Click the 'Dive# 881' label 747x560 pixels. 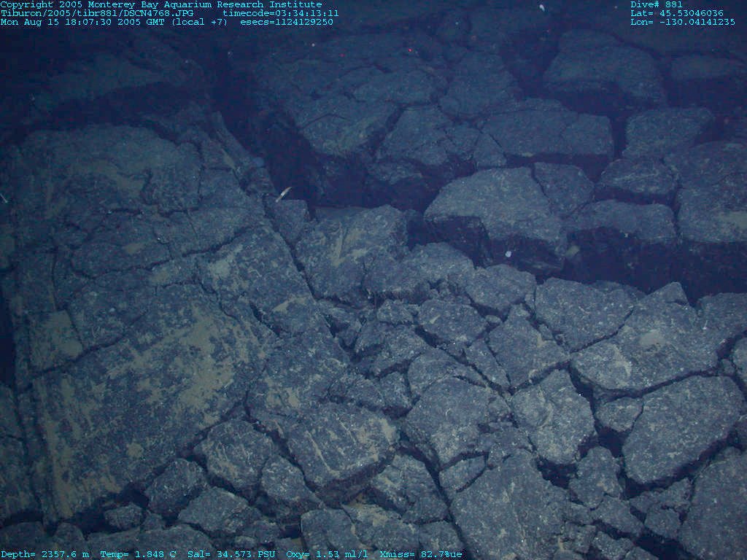click(x=657, y=4)
